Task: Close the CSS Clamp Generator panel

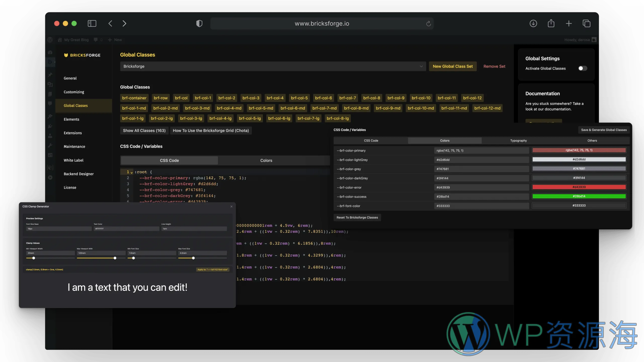Action: pyautogui.click(x=231, y=206)
